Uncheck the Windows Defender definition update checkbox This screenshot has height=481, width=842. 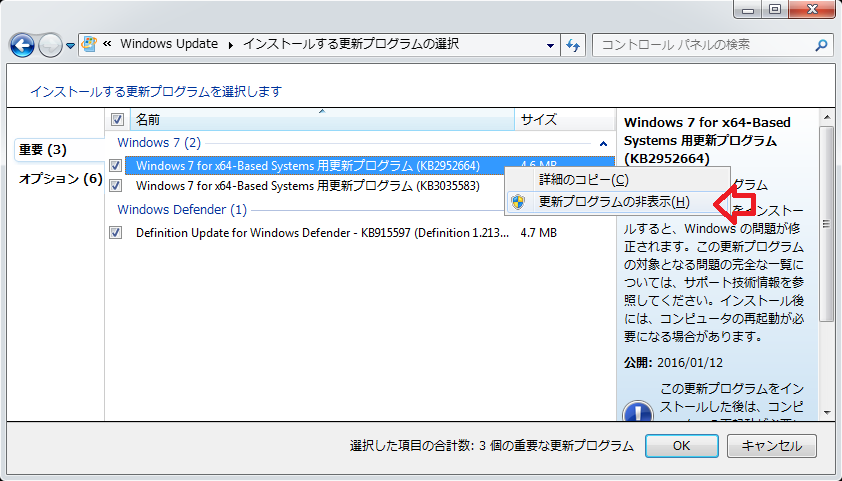tap(117, 233)
